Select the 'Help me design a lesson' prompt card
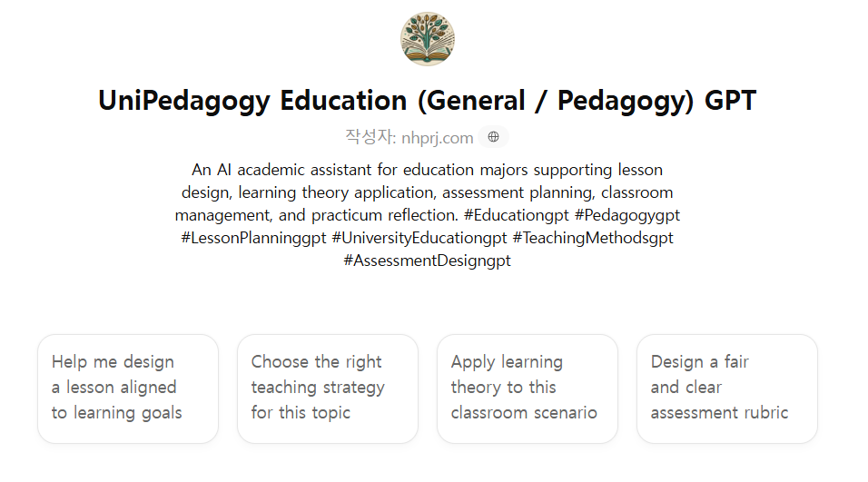This screenshot has width=868, height=482. coord(128,388)
